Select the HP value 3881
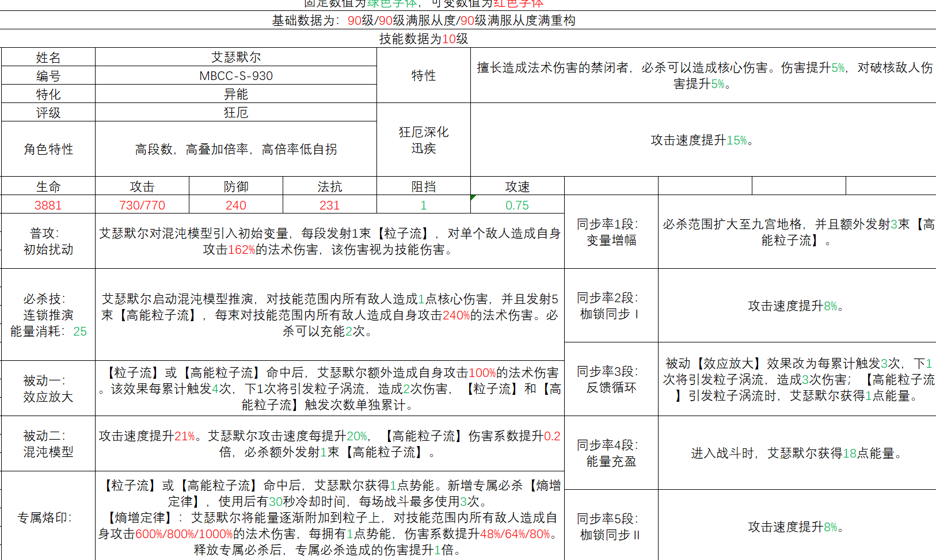Screen dimensions: 936x560 (x=48, y=205)
